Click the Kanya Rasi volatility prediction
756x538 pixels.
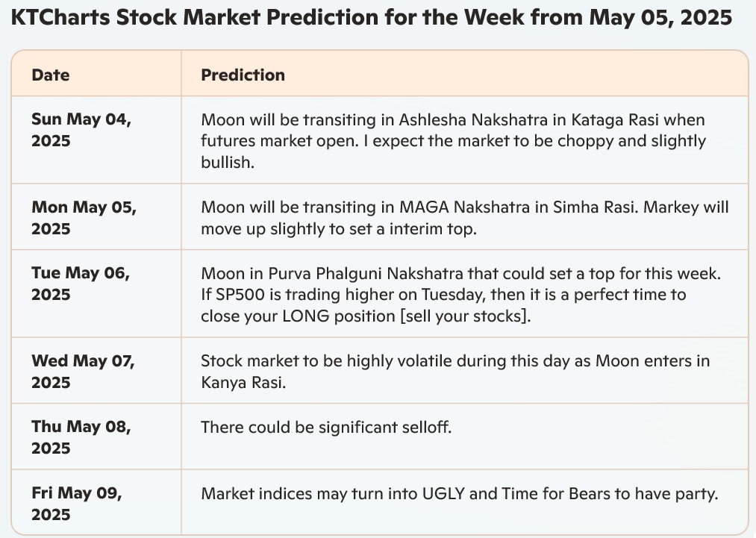[455, 371]
